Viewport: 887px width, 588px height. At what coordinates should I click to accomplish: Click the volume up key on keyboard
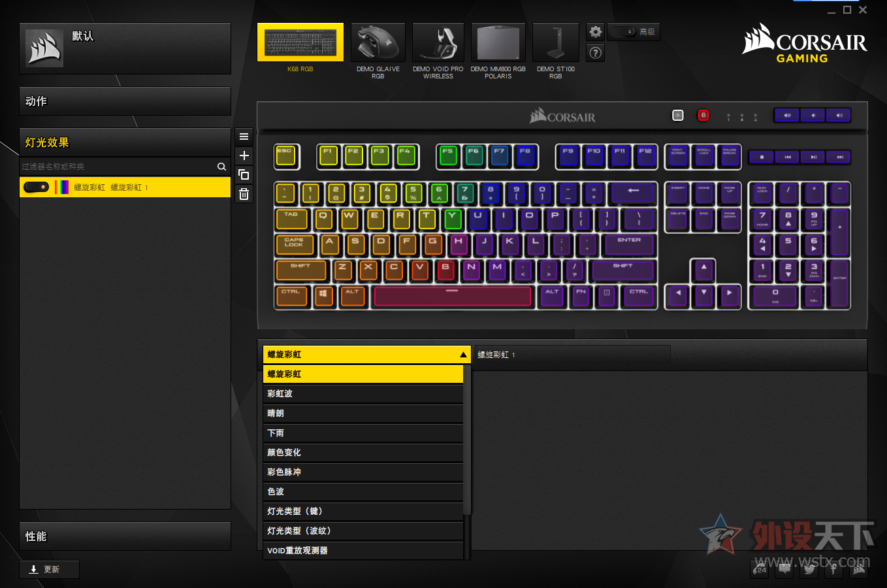click(839, 116)
